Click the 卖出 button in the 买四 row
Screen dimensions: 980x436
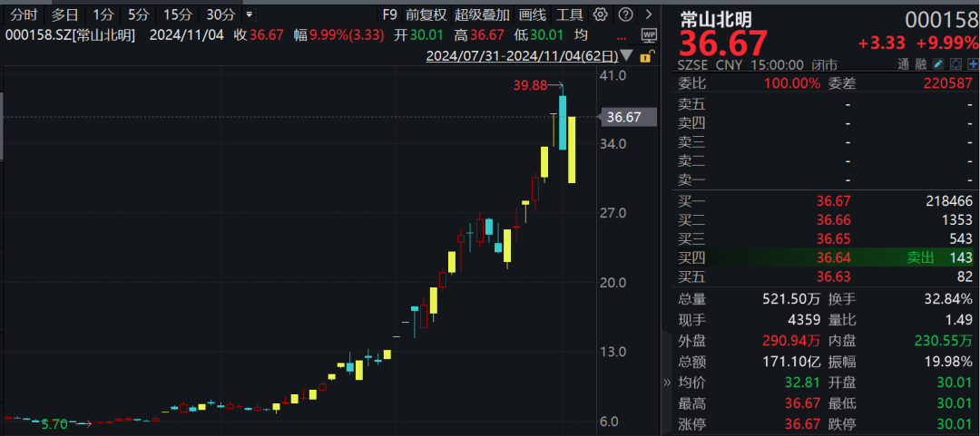point(920,257)
